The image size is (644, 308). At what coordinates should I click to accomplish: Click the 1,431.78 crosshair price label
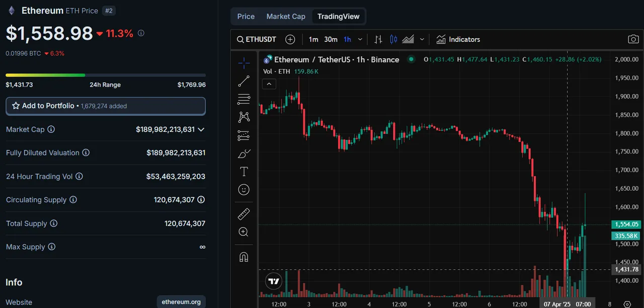pyautogui.click(x=626, y=269)
